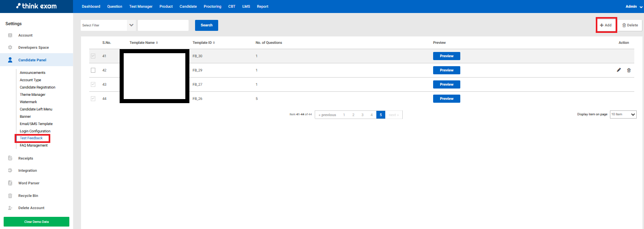Preview the FB_30 template

pyautogui.click(x=447, y=56)
